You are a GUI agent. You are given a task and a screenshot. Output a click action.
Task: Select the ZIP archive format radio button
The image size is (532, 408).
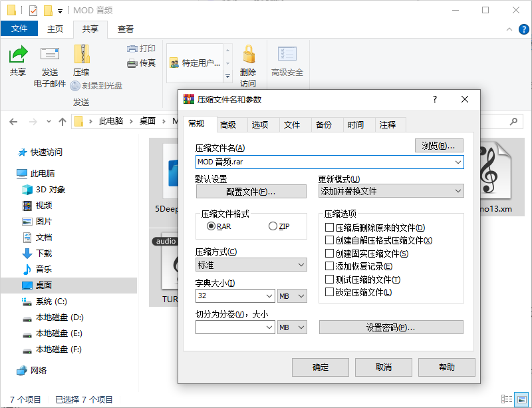pyautogui.click(x=273, y=226)
